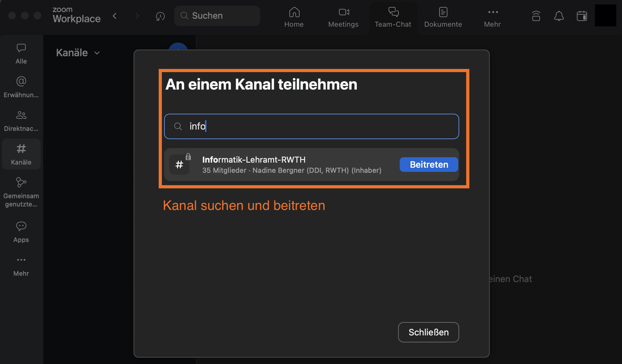The width and height of the screenshot is (622, 364).
Task: Select Alle in the sidebar
Action: coord(21,53)
